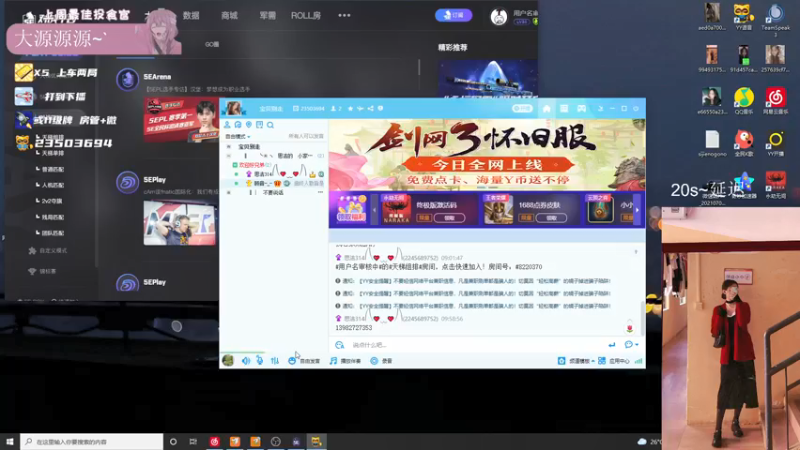The image size is (800, 450).
Task: Click the online user count in YY title bar
Action: (x=336, y=108)
